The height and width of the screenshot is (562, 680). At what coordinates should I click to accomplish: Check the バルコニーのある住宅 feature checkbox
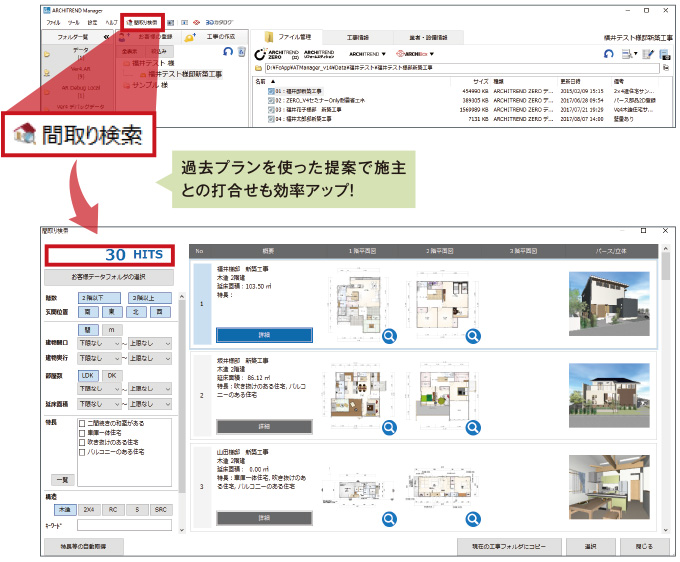pyautogui.click(x=82, y=452)
